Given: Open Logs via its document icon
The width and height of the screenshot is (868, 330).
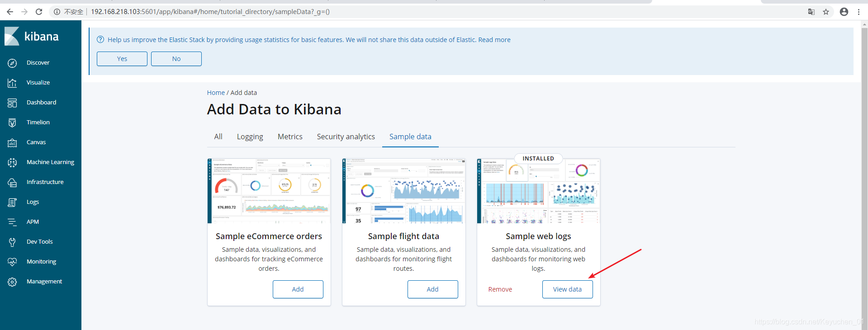Looking at the screenshot, I should (x=12, y=202).
